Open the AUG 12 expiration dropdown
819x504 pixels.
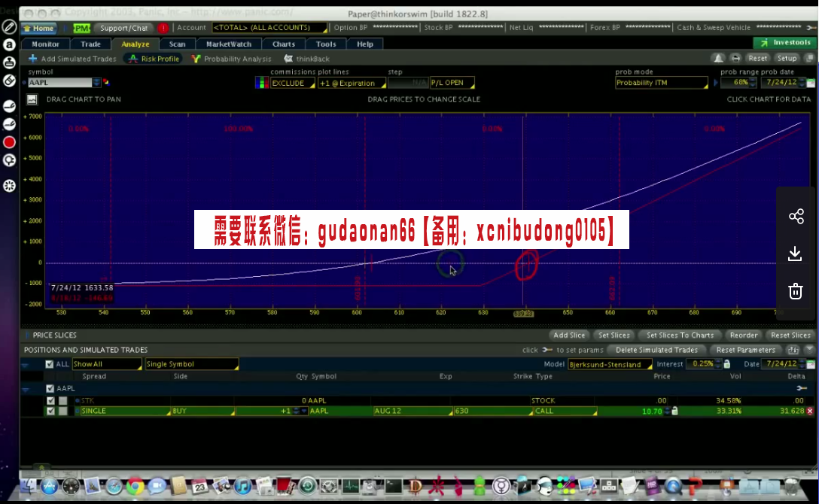[413, 411]
